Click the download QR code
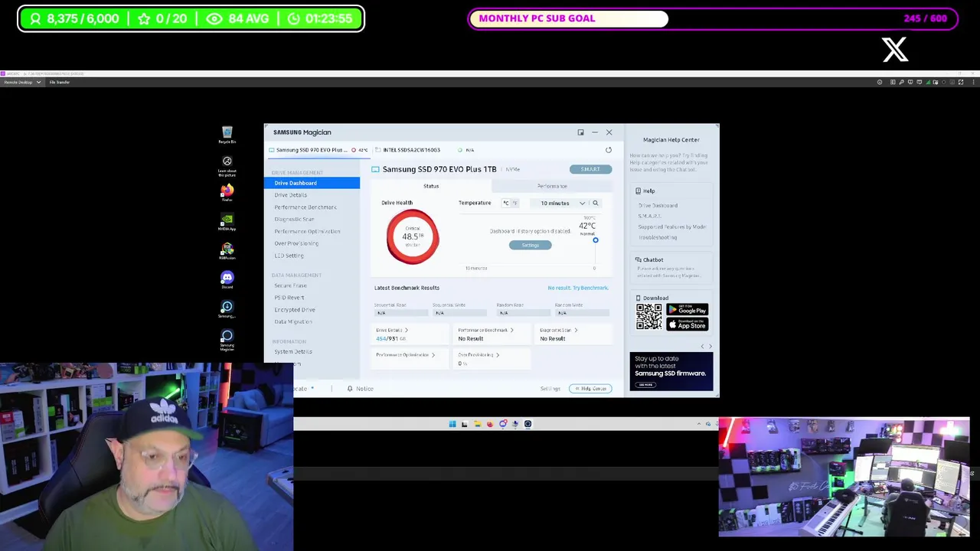Image resolution: width=980 pixels, height=551 pixels. 648,317
